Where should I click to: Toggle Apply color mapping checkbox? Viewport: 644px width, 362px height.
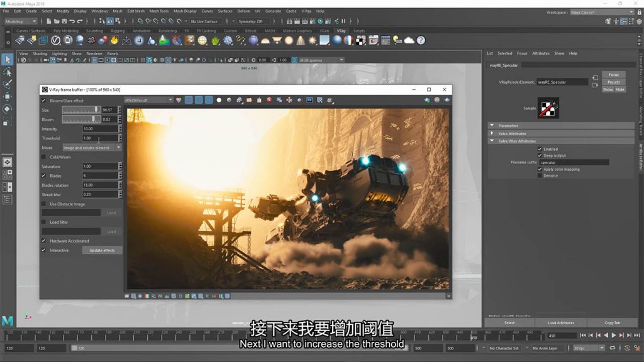click(x=540, y=169)
